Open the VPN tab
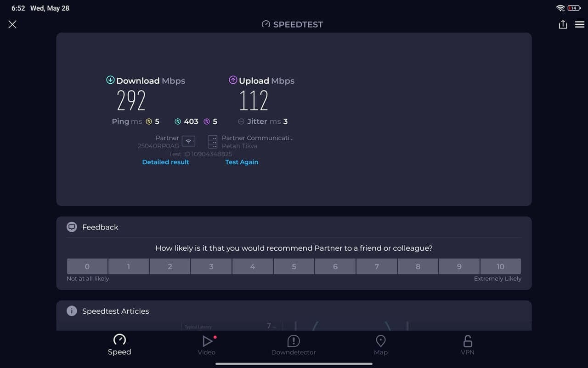Image resolution: width=588 pixels, height=368 pixels. [x=467, y=345]
